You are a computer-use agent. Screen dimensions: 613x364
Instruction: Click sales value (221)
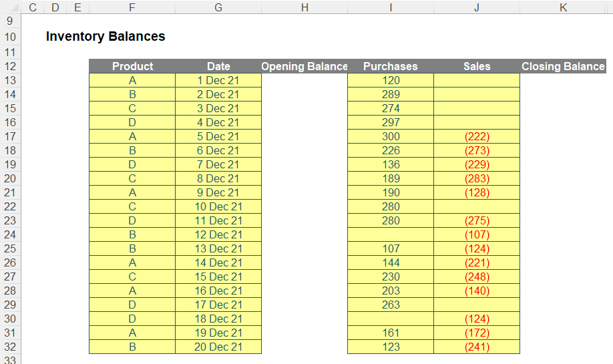(477, 262)
